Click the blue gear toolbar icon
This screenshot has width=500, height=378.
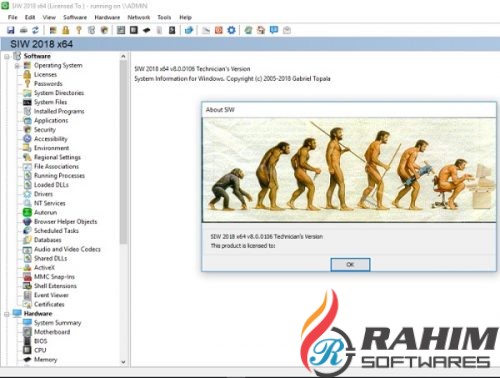point(231,30)
